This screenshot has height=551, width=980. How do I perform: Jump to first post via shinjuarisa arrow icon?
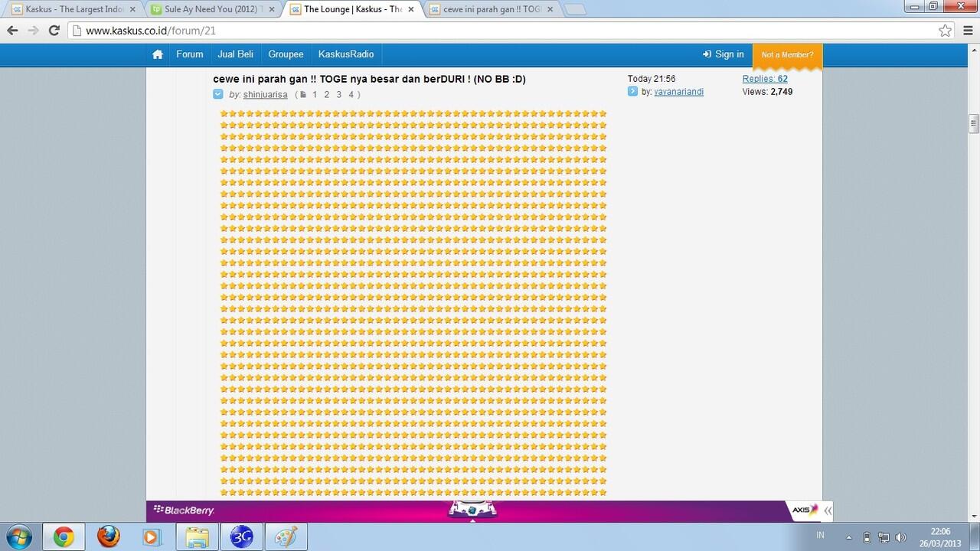click(218, 94)
